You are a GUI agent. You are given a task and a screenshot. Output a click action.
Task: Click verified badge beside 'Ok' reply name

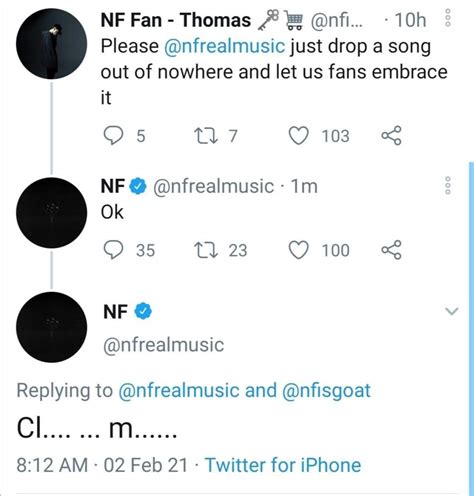pos(138,186)
